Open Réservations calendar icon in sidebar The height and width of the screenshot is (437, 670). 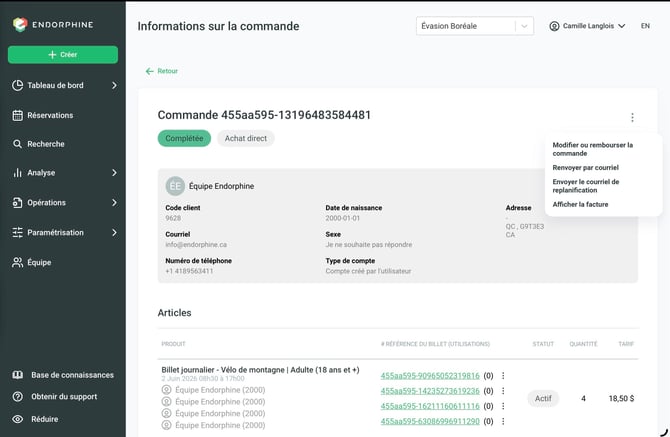tap(18, 115)
